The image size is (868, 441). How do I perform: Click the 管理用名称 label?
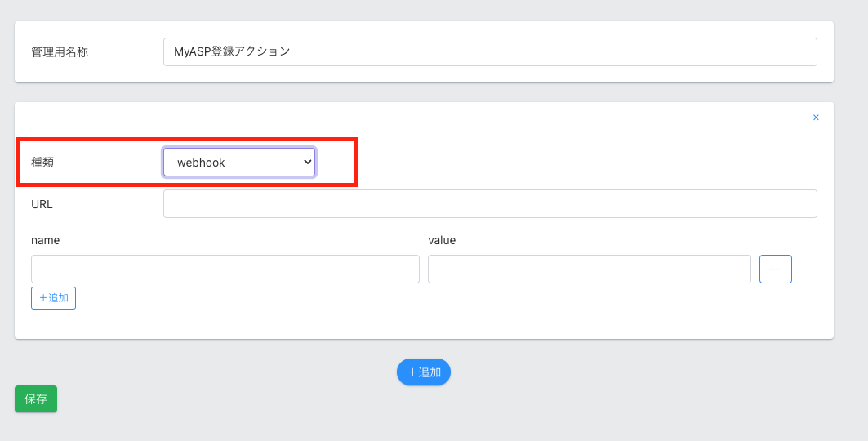coord(60,51)
